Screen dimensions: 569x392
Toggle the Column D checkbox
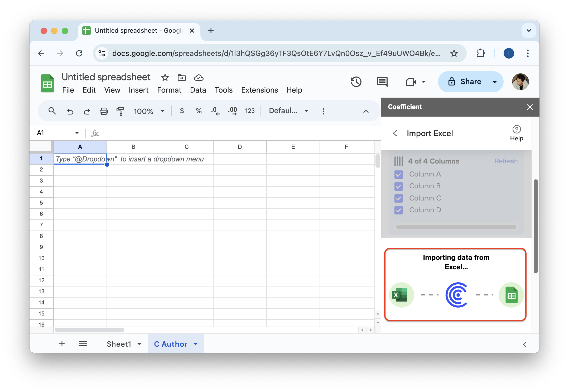tap(398, 210)
